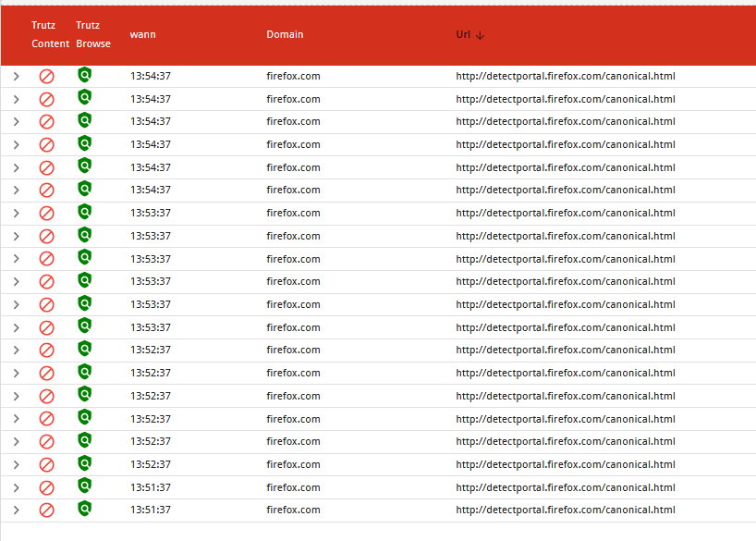Click the Url column header label

(x=463, y=34)
